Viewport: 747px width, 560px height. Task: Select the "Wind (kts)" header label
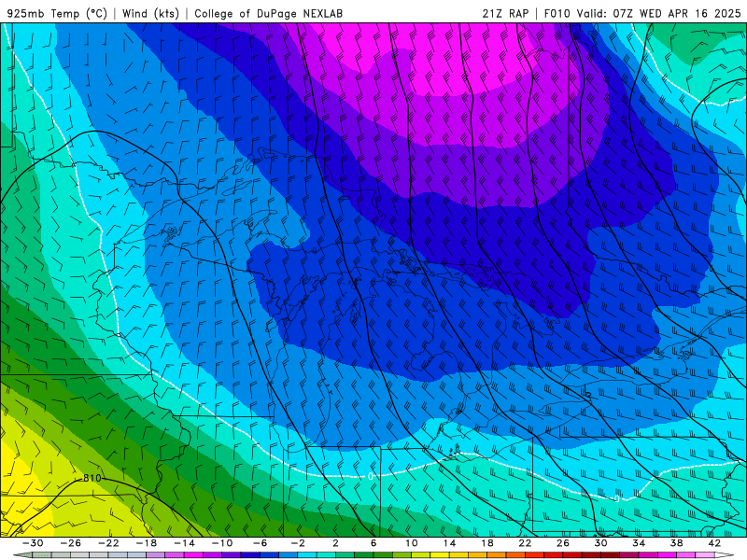click(x=150, y=14)
